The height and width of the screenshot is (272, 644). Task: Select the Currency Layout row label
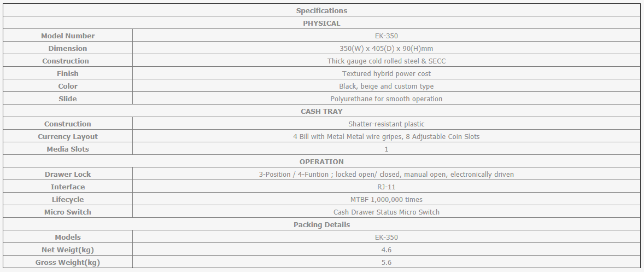(68, 136)
